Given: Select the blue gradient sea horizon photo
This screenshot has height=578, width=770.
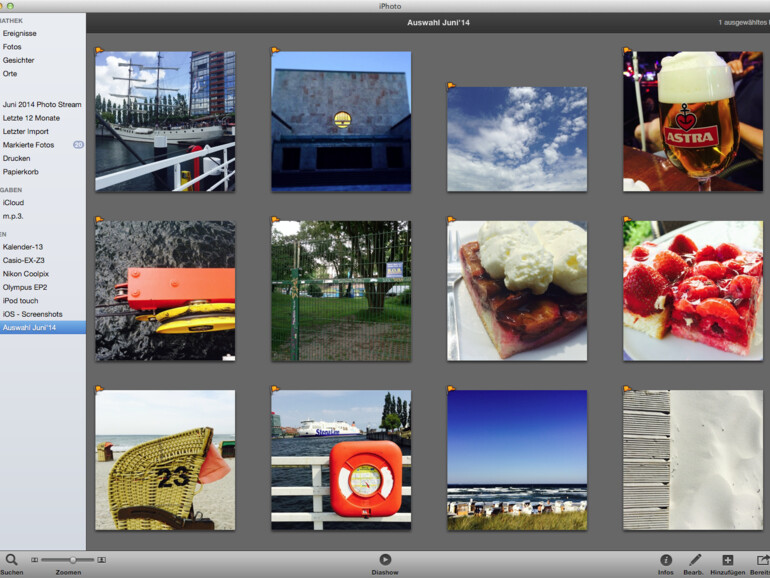Looking at the screenshot, I should tap(517, 460).
